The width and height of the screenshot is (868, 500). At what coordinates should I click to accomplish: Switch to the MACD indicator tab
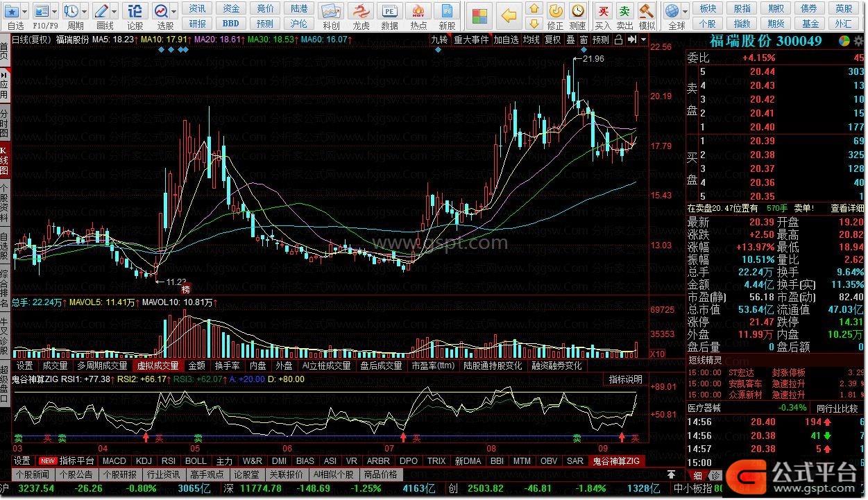coord(114,460)
